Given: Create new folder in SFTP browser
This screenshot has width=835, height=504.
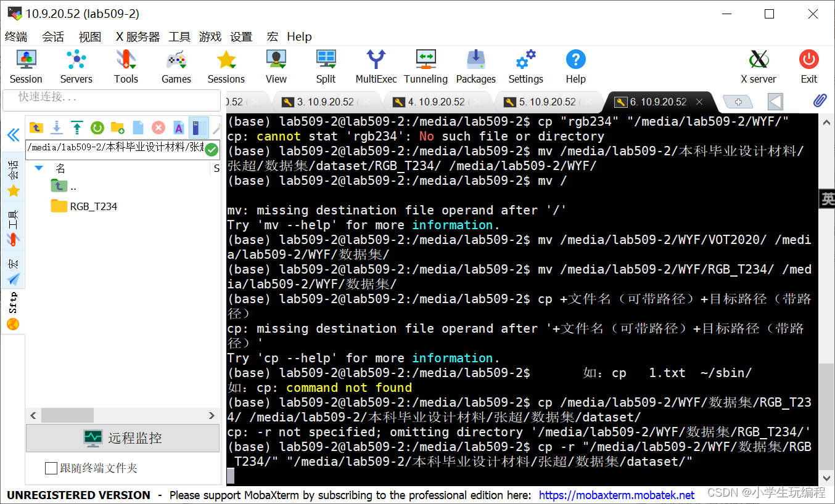Looking at the screenshot, I should tap(117, 128).
